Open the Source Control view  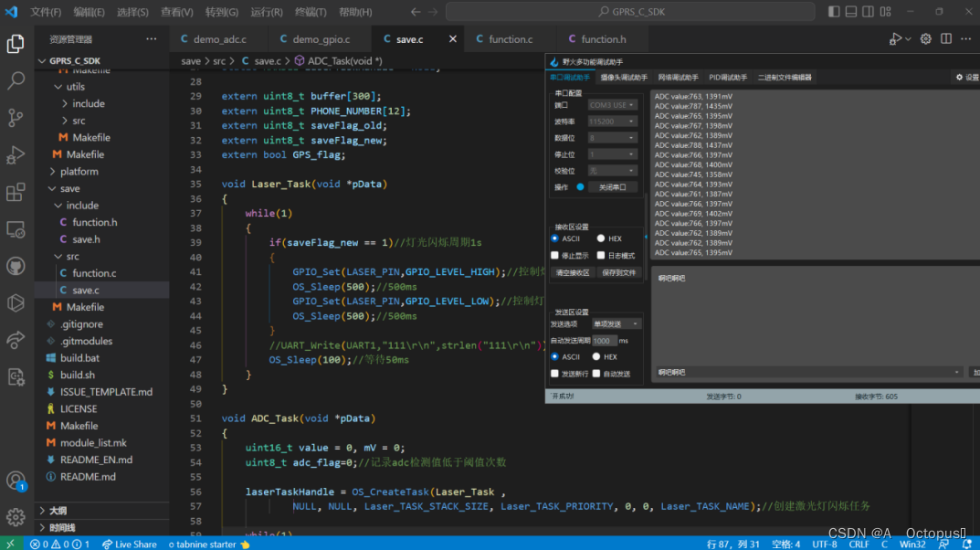(16, 118)
